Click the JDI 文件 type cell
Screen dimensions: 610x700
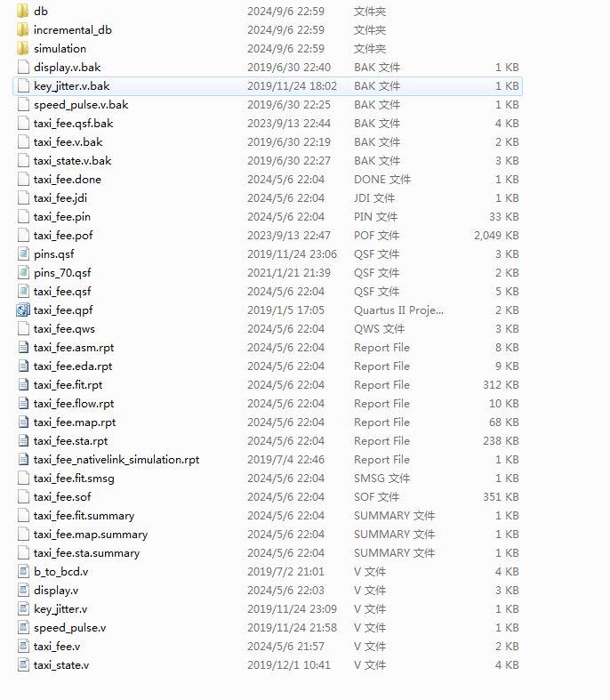pos(374,197)
